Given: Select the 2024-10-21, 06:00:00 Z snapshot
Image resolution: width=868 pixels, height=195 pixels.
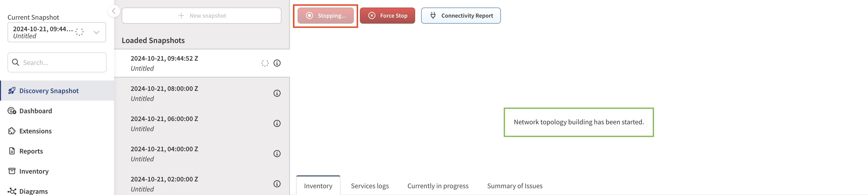Looking at the screenshot, I should point(164,124).
